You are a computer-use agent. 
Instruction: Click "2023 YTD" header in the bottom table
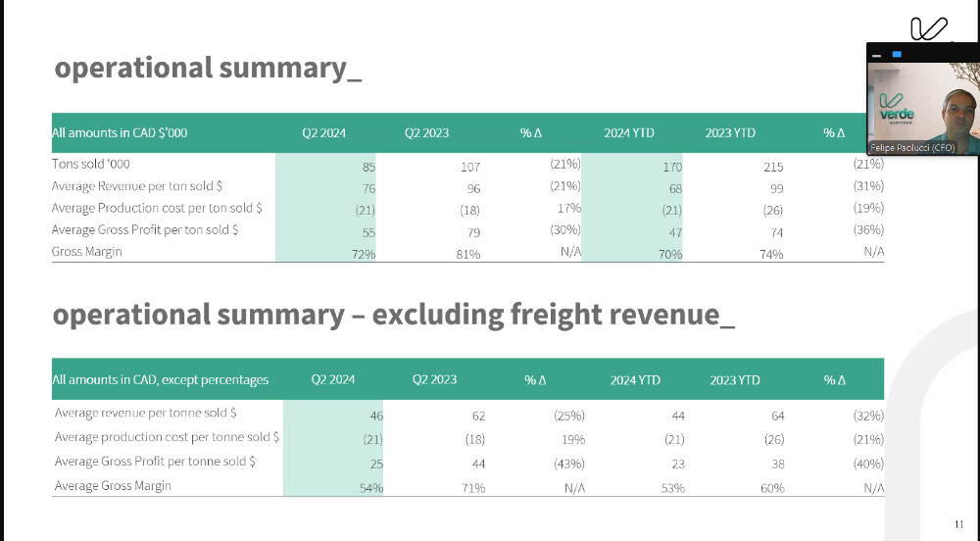pyautogui.click(x=736, y=379)
